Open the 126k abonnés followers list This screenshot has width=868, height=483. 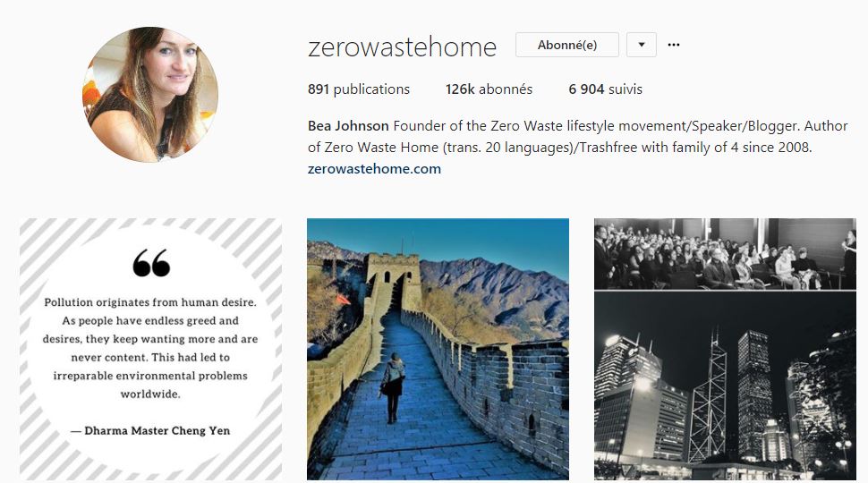pos(489,89)
